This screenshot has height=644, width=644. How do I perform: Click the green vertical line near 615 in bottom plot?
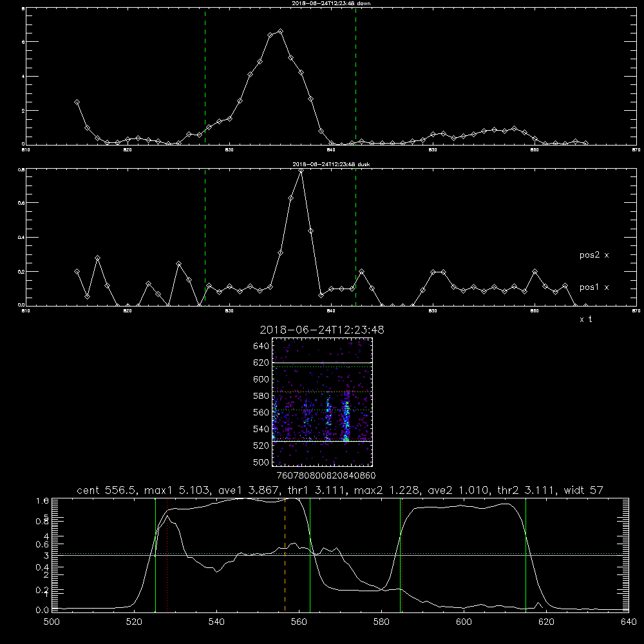point(526,554)
